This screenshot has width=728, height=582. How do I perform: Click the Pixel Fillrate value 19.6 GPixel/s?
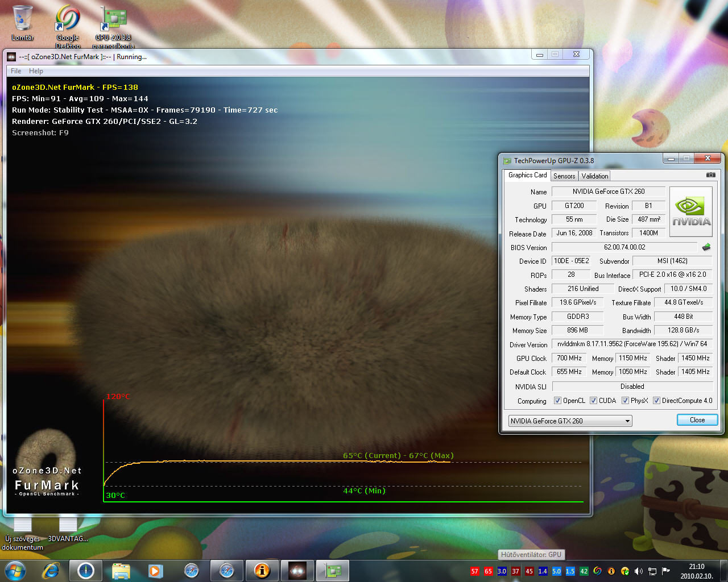click(x=577, y=302)
